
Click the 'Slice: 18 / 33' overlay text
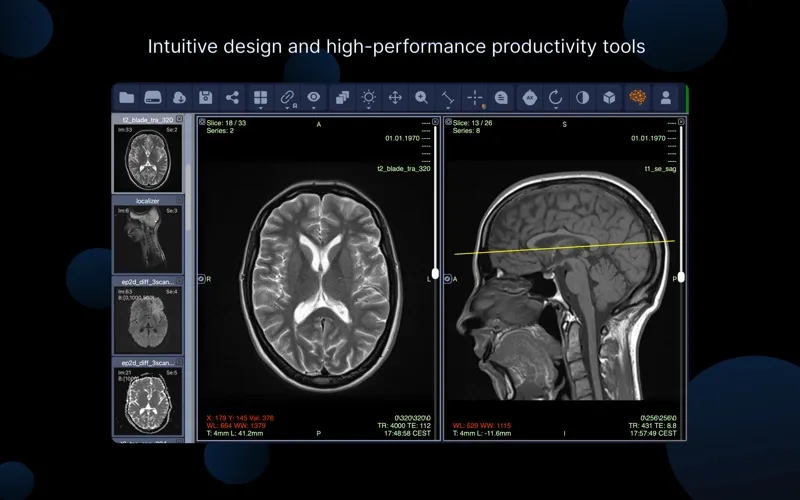click(x=226, y=123)
